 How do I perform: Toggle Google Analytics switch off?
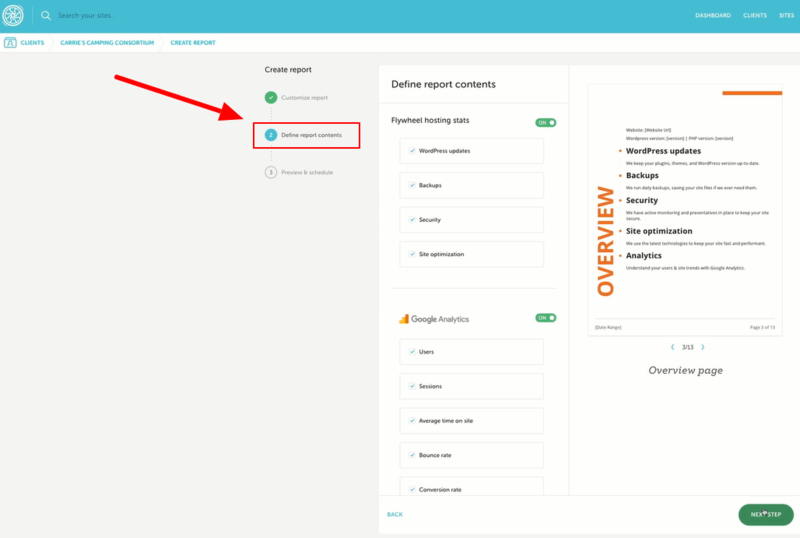545,318
